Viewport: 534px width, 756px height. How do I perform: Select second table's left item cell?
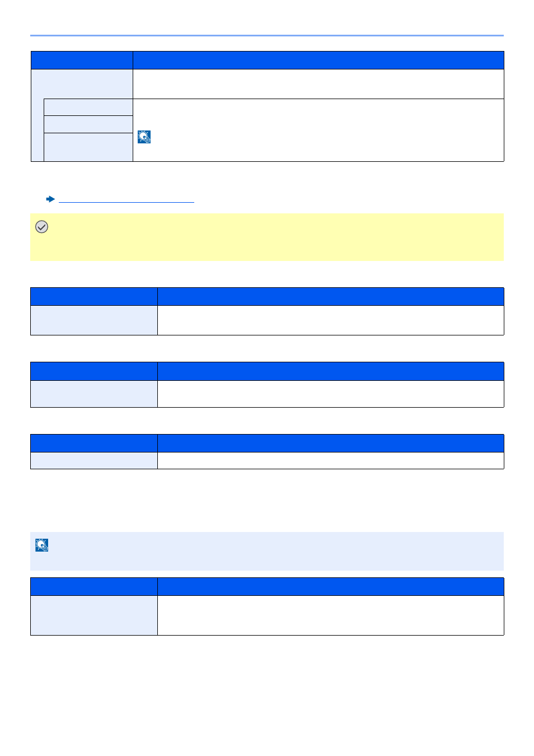(x=94, y=320)
